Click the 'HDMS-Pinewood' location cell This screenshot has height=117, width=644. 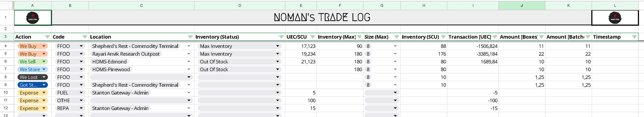[x=111, y=69]
